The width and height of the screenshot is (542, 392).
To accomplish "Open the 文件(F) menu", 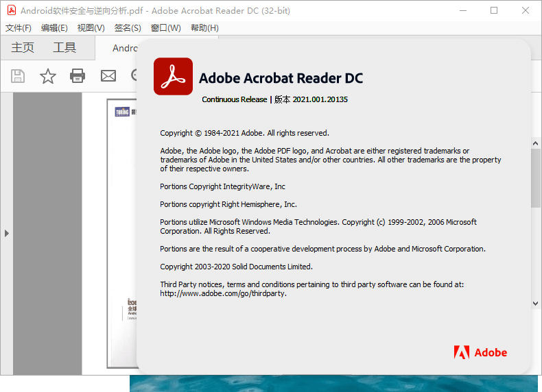I will [x=19, y=28].
